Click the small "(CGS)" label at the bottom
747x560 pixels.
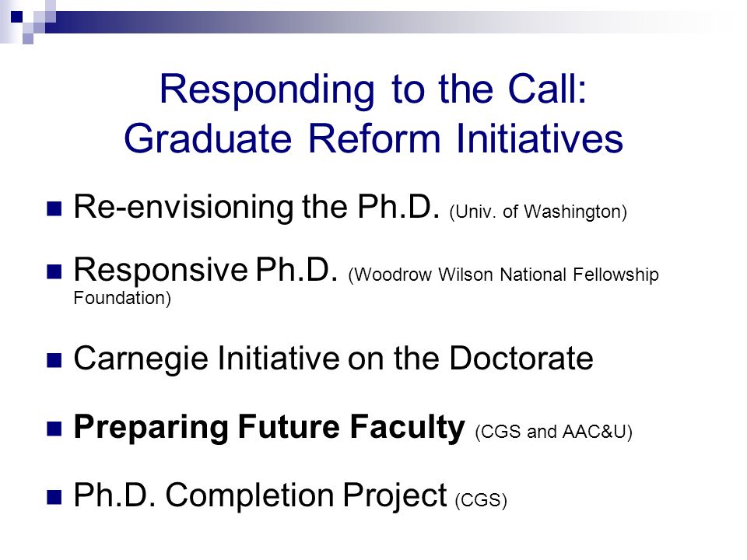[481, 500]
